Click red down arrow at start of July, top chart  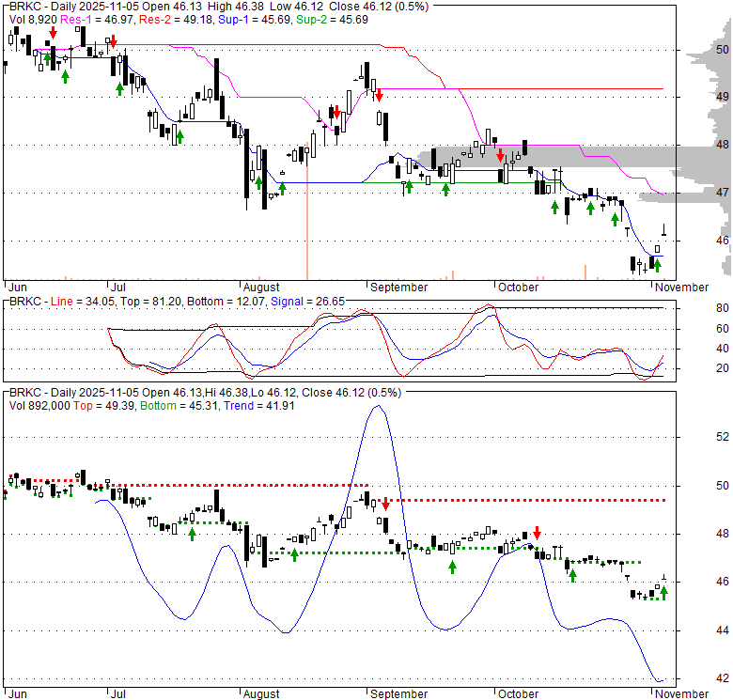point(113,41)
